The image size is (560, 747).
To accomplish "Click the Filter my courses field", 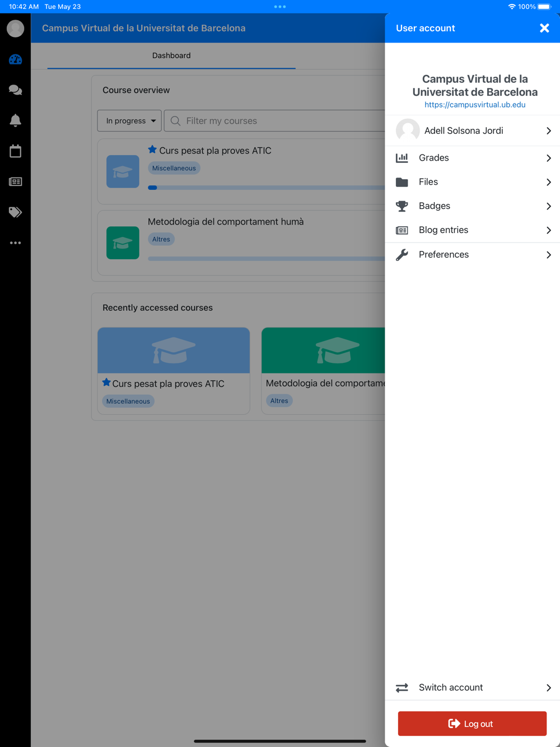I will pos(274,121).
